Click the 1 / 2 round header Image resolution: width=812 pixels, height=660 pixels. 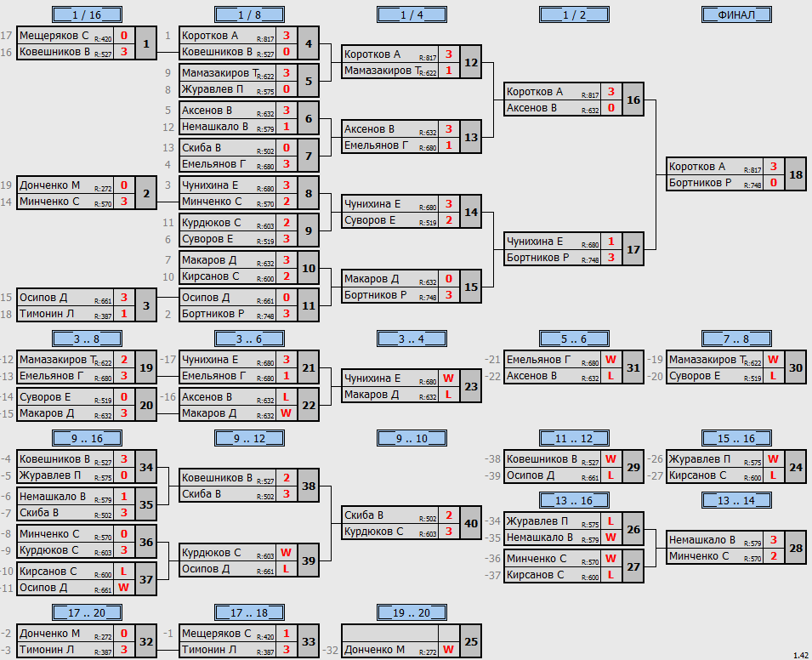pos(574,14)
